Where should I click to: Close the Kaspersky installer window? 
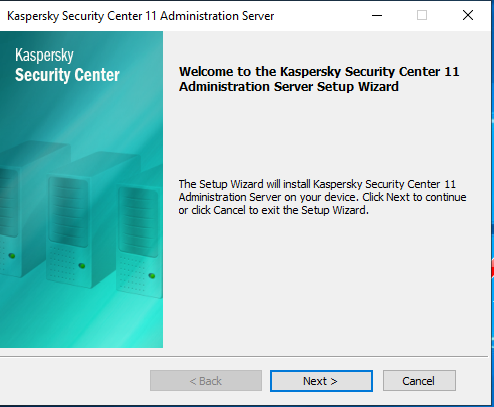(468, 15)
